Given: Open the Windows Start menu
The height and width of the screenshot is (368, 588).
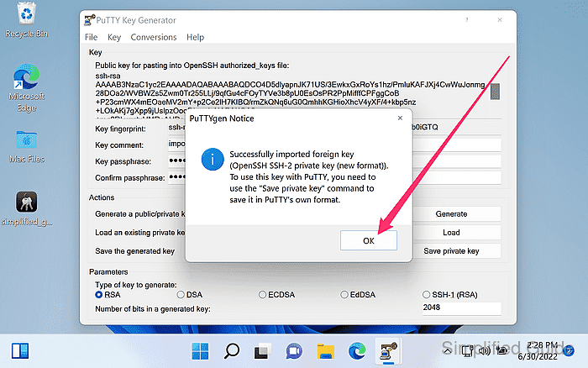Looking at the screenshot, I should [x=200, y=351].
